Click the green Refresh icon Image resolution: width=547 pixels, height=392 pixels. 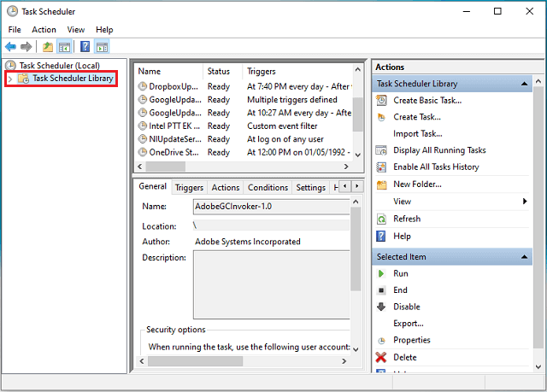click(381, 219)
